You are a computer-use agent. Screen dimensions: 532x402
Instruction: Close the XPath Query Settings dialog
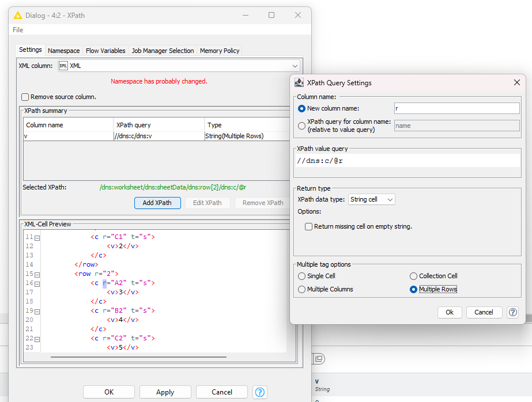click(x=517, y=82)
